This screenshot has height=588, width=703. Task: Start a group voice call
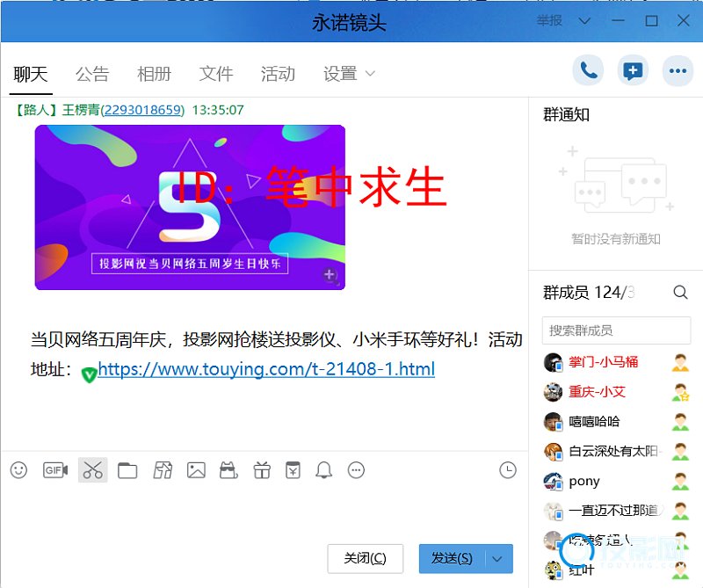(588, 71)
